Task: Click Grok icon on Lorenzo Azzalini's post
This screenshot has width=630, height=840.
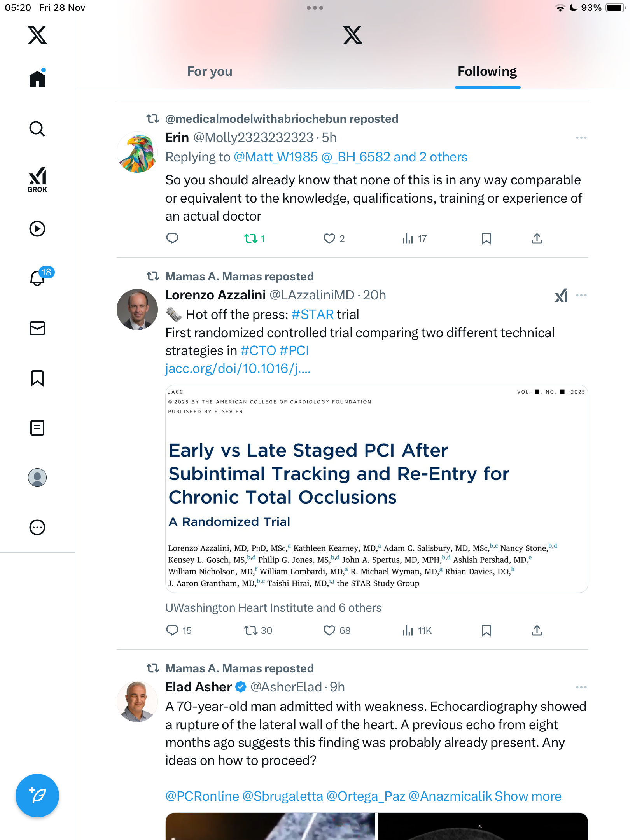Action: pyautogui.click(x=561, y=296)
